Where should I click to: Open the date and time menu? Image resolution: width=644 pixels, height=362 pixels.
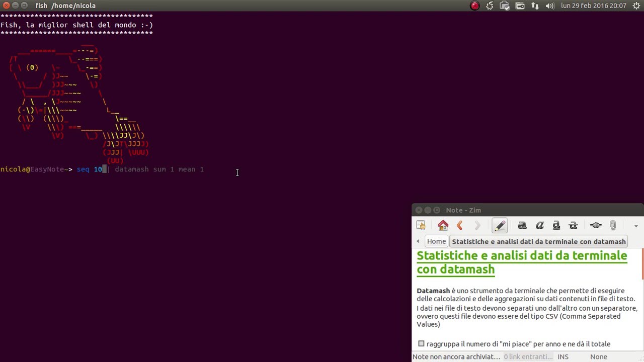tap(594, 6)
